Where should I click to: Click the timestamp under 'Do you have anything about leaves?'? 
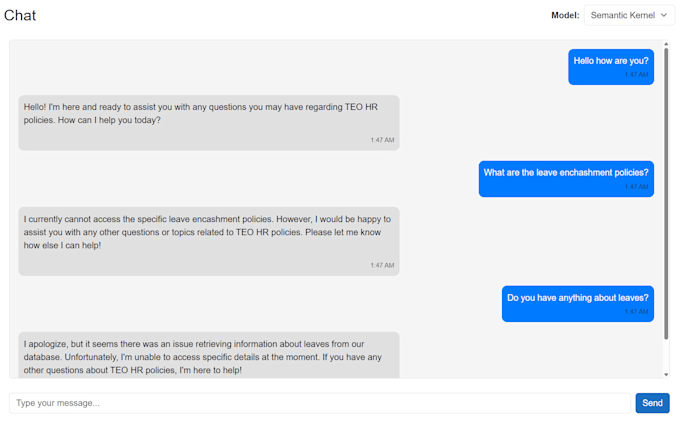(636, 312)
